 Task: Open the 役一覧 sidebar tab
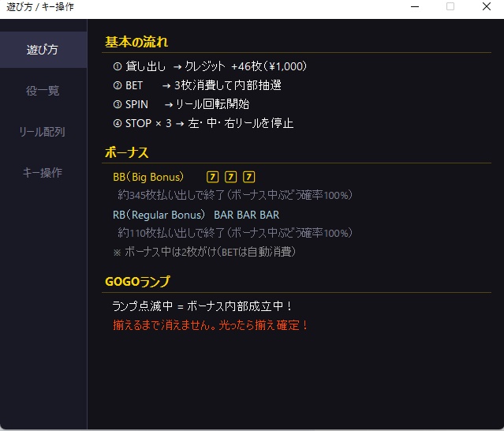[43, 91]
